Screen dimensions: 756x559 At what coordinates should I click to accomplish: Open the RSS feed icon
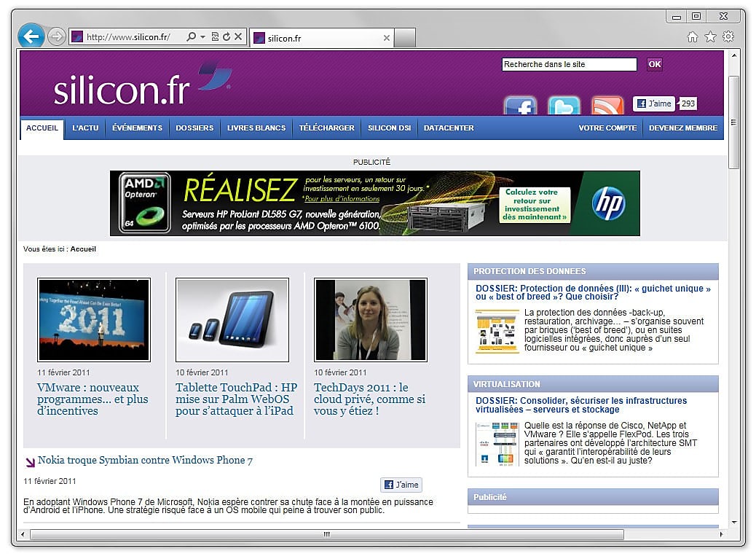click(607, 105)
